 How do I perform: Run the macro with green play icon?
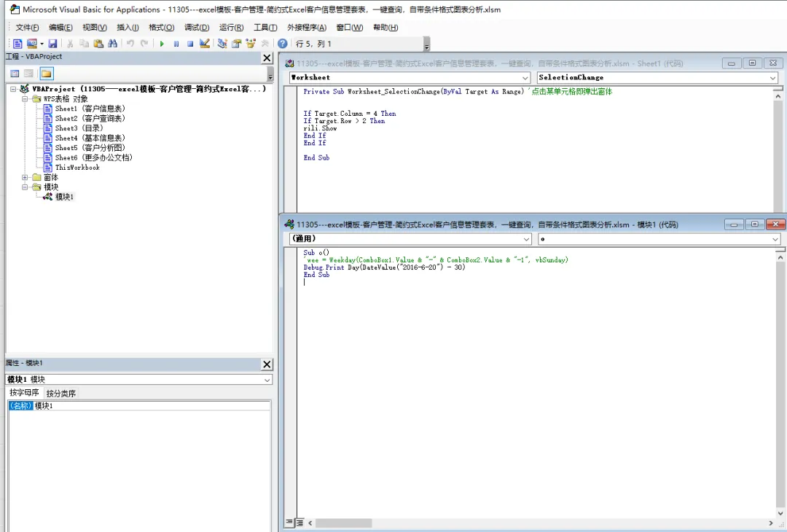[162, 44]
